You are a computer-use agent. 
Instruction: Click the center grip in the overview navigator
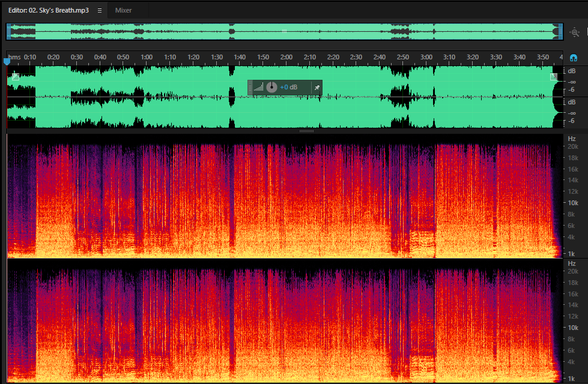(284, 31)
